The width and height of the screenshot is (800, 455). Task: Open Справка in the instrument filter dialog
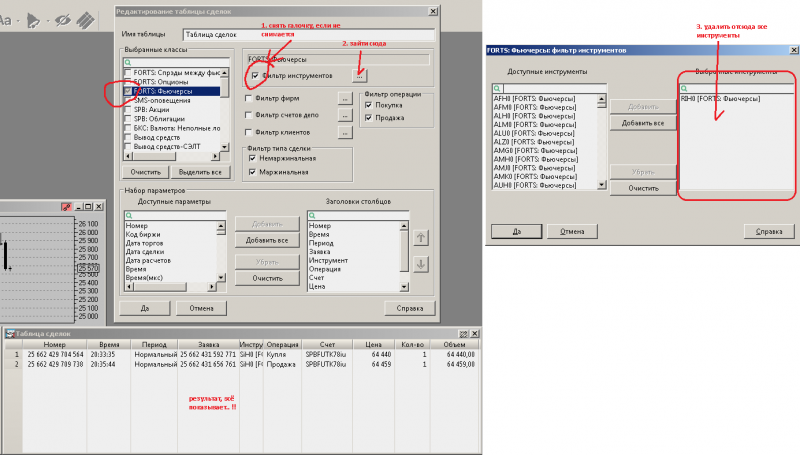pos(769,231)
